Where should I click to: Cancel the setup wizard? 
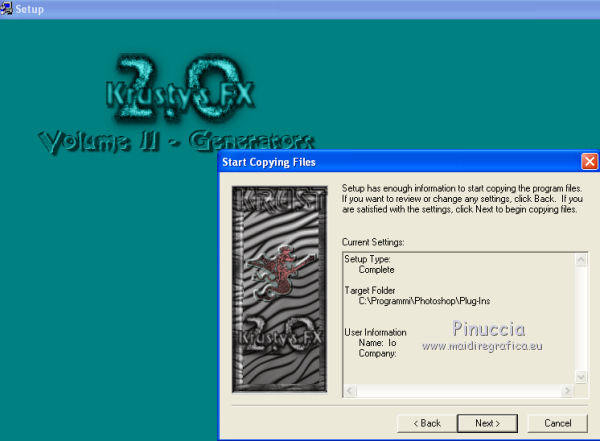pos(558,423)
